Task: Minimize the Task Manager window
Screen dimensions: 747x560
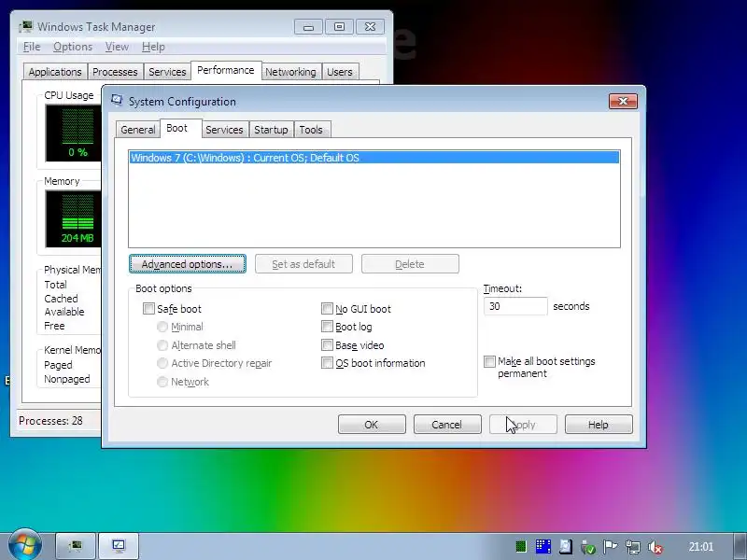Action: pos(308,27)
